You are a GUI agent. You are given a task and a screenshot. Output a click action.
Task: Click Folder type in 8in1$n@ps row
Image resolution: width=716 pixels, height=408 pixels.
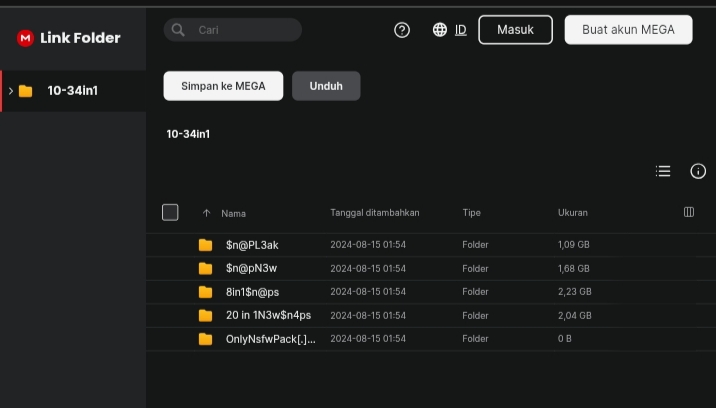(475, 292)
